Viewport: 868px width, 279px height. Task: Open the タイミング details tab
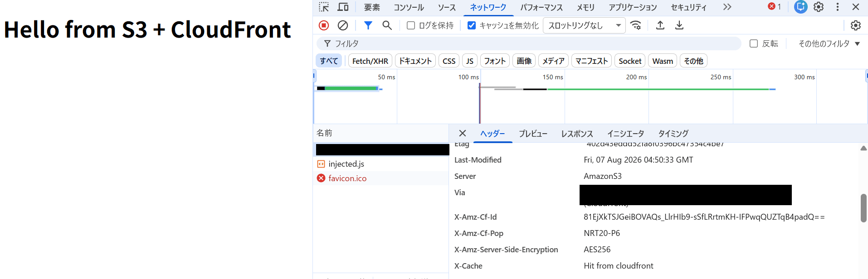(x=673, y=134)
